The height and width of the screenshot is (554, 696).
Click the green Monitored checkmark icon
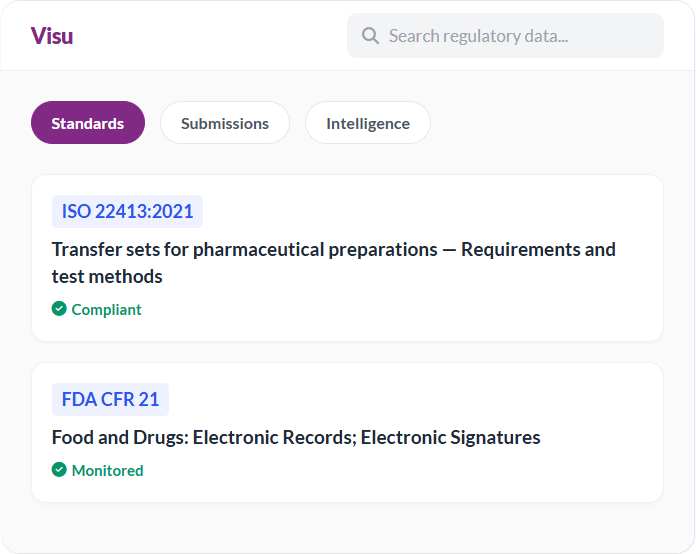point(59,470)
